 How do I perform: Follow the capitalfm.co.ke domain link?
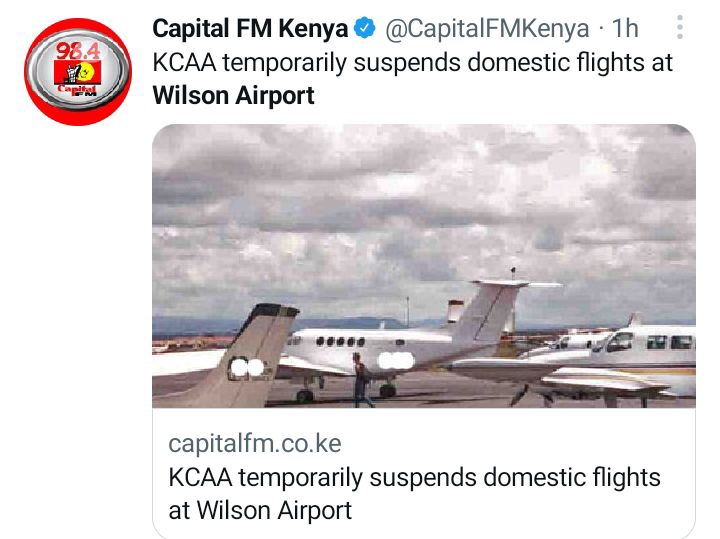(255, 444)
